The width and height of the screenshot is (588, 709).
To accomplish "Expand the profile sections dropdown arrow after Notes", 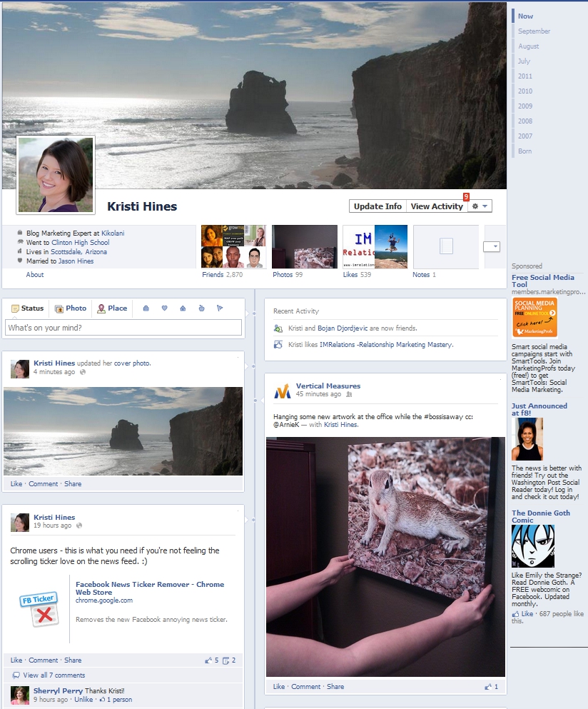I will pyautogui.click(x=491, y=246).
